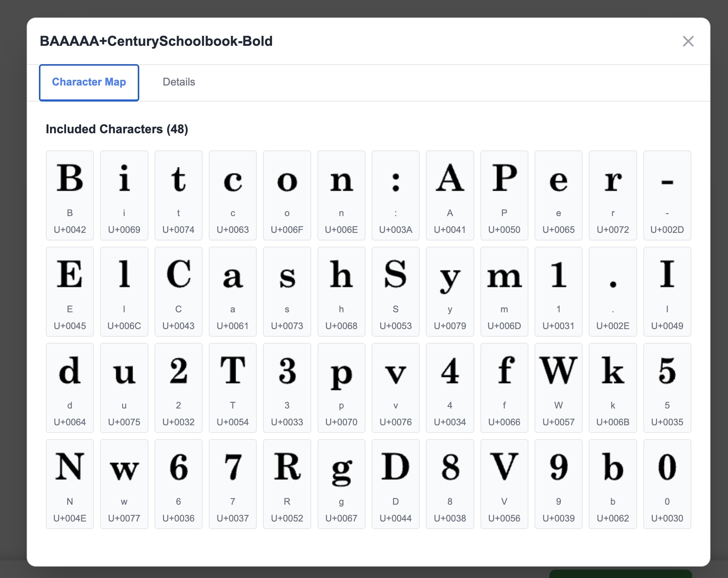Select the lowercase l tile U+006C
Screen dimensions: 728x578
(124, 291)
